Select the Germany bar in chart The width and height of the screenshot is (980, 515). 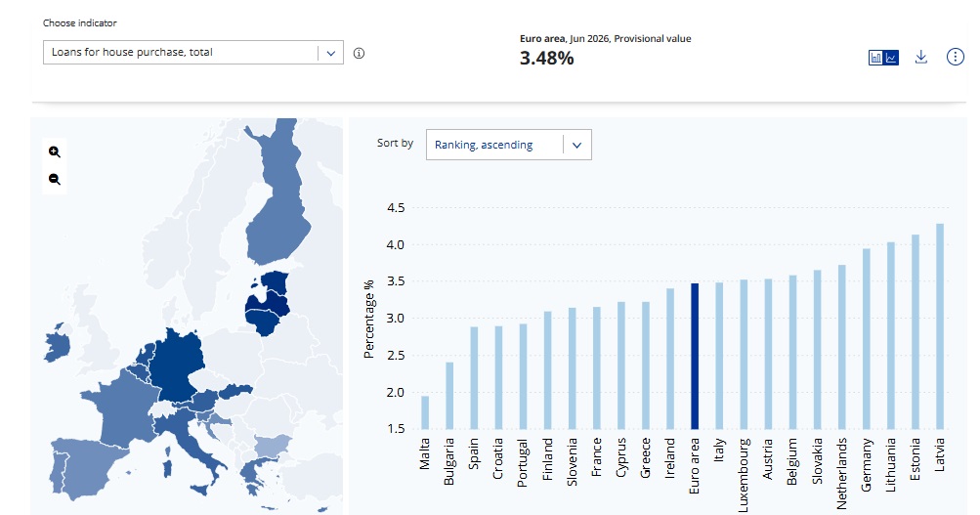[867, 339]
